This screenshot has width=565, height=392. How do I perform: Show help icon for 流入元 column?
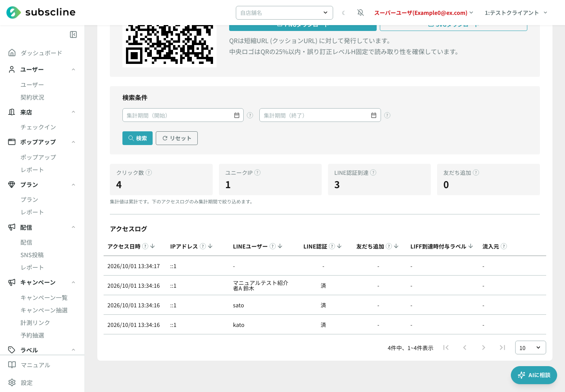504,246
